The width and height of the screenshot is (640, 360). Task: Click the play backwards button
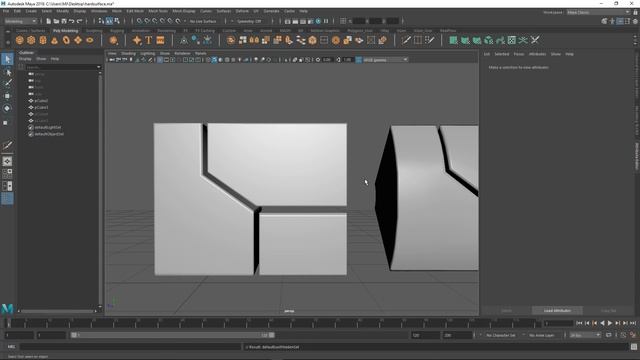pos(602,323)
